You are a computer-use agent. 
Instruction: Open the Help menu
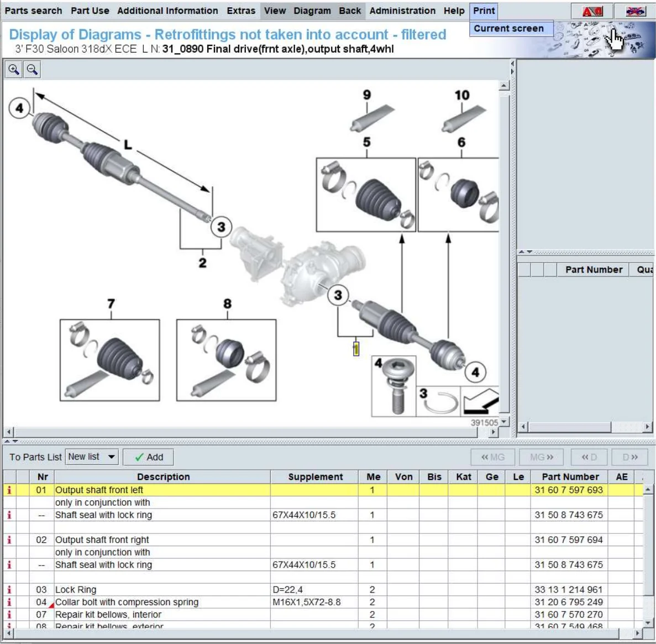(x=454, y=11)
